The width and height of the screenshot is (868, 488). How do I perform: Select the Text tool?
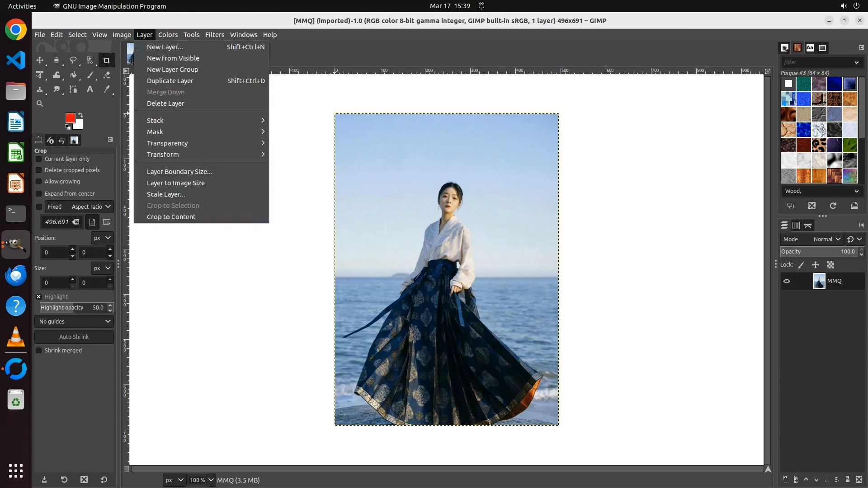90,89
